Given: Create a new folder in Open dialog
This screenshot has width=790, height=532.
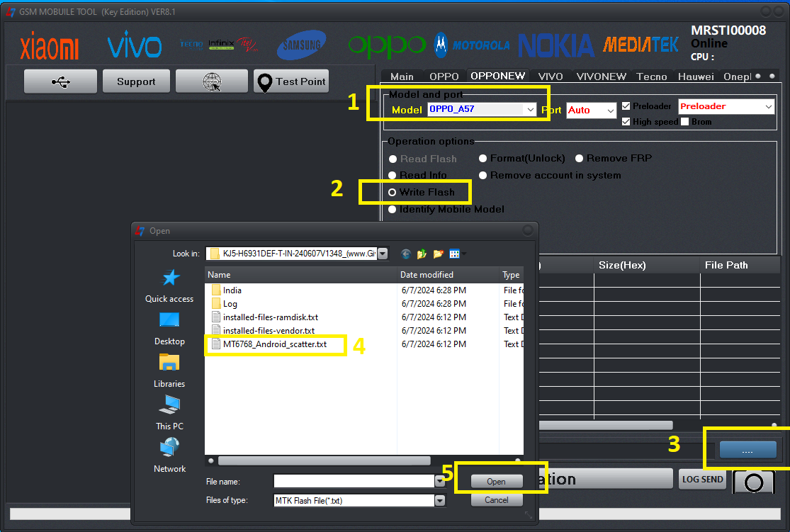Looking at the screenshot, I should 438,254.
